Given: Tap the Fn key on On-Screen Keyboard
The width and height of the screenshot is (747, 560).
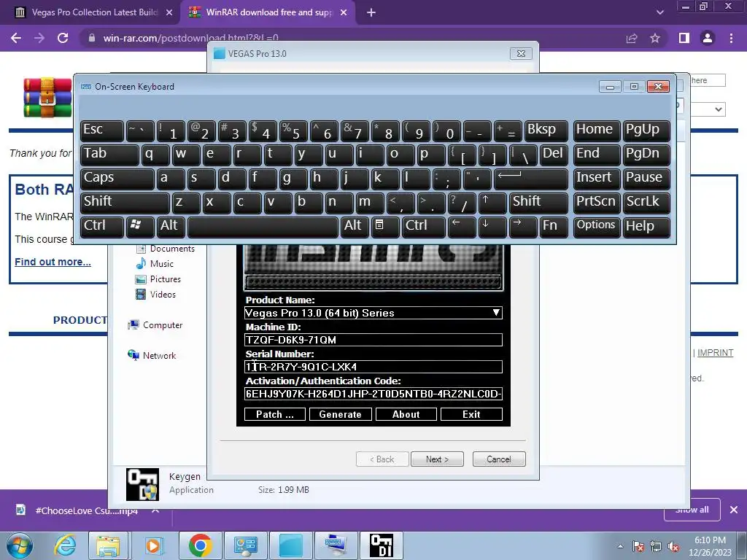Looking at the screenshot, I should [554, 226].
